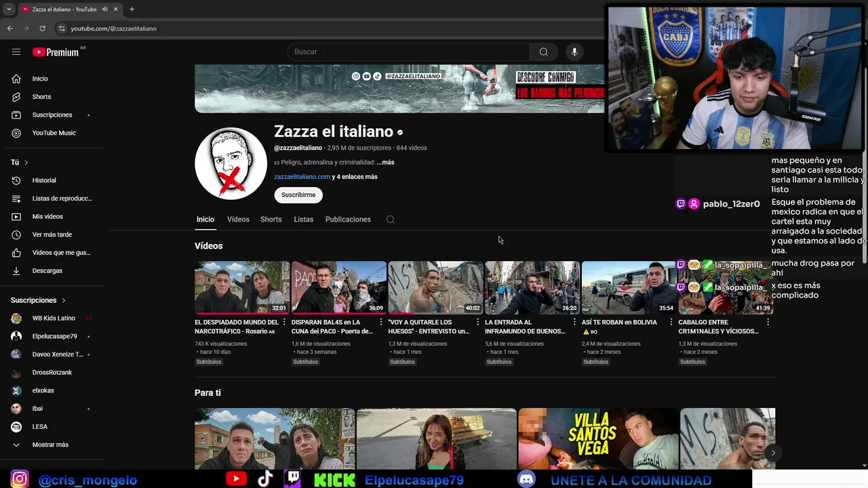
Task: Open the YouTube hamburger guide menu
Action: click(x=16, y=52)
